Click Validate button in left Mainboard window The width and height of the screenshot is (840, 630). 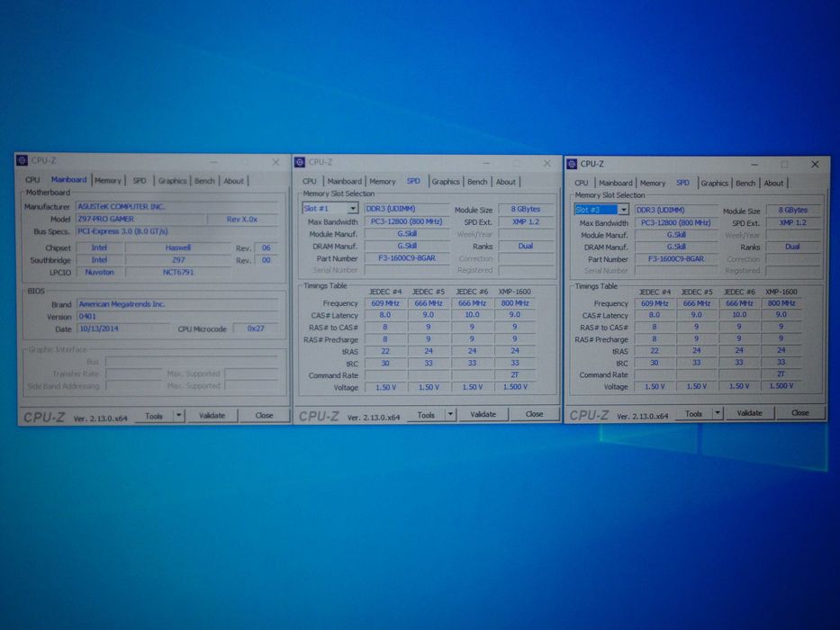coord(212,415)
